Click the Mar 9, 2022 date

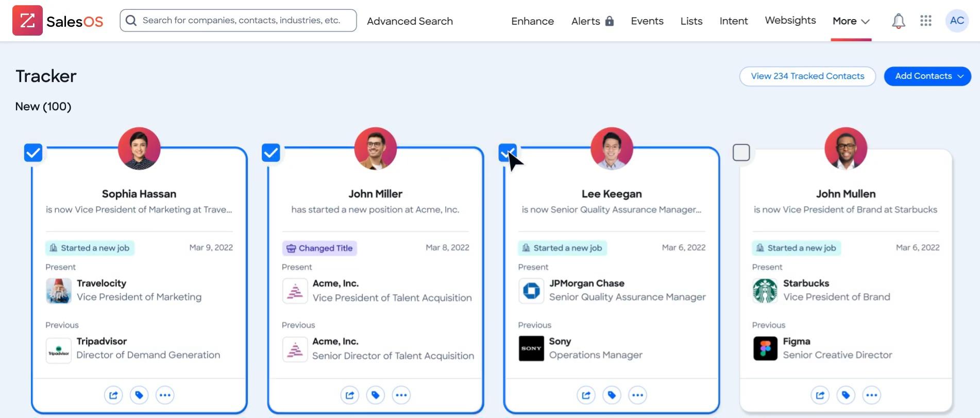pyautogui.click(x=211, y=247)
